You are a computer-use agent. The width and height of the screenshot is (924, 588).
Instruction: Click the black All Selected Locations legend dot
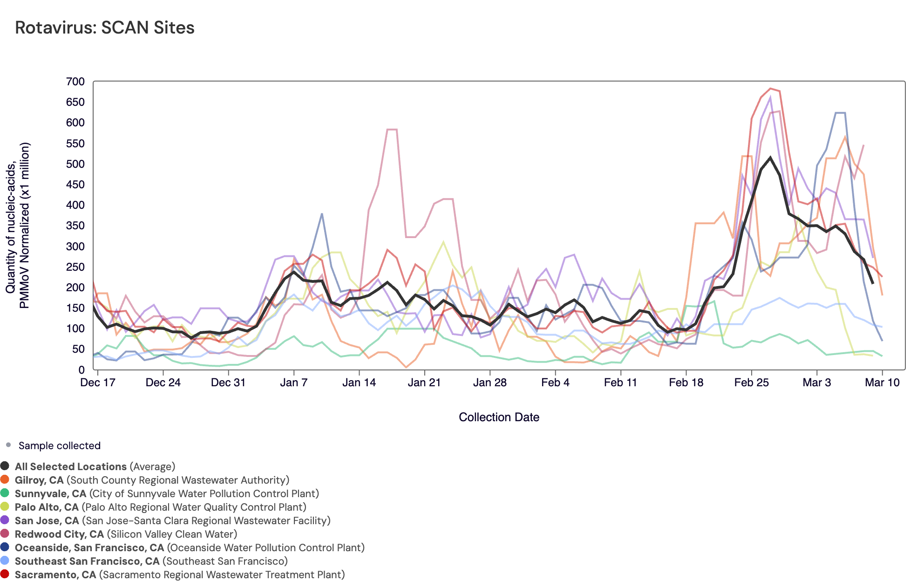5,466
